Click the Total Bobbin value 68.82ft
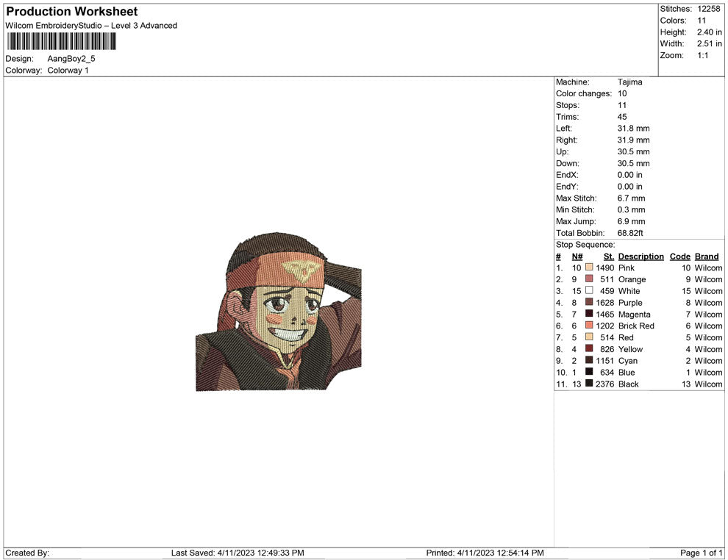Image resolution: width=728 pixels, height=560 pixels. click(x=630, y=233)
